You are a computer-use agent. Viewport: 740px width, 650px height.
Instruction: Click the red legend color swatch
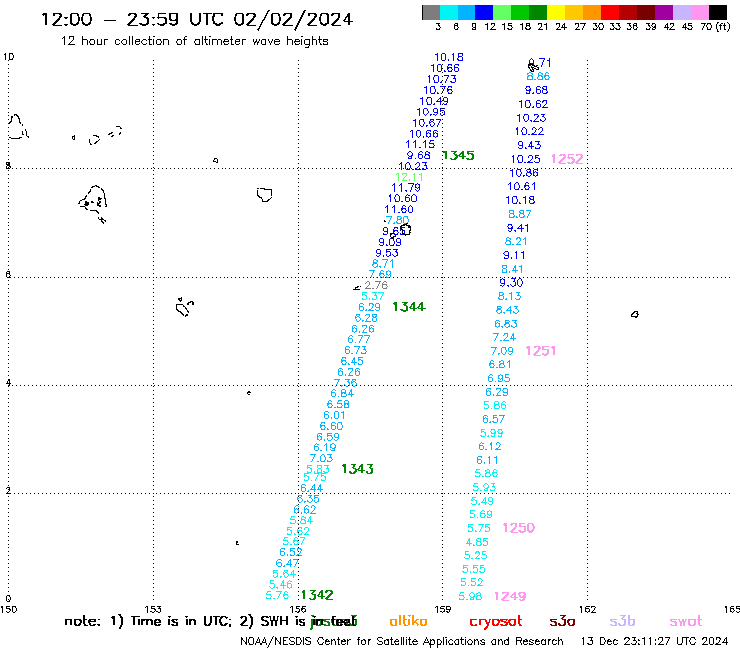(610, 12)
